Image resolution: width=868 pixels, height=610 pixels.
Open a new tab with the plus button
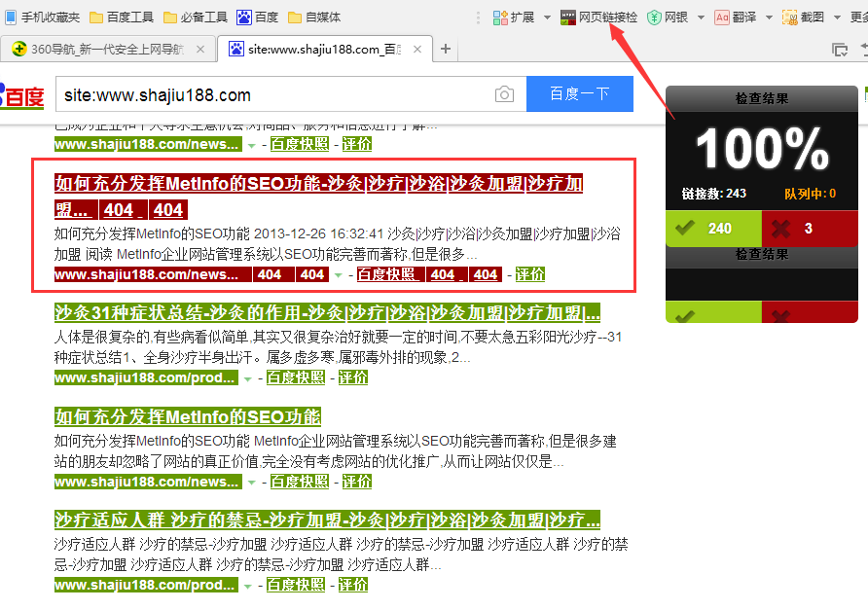pyautogui.click(x=445, y=49)
